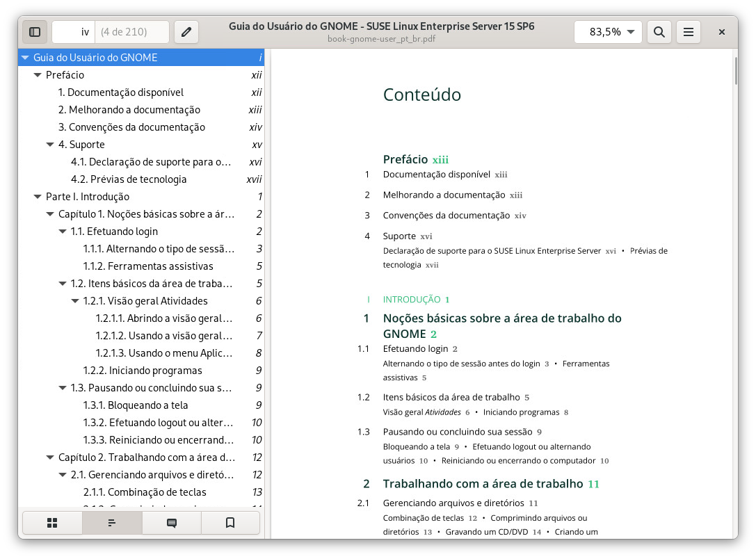Follow the Iniciando programas contents link
Screen dimensions: 756x559
click(526, 412)
